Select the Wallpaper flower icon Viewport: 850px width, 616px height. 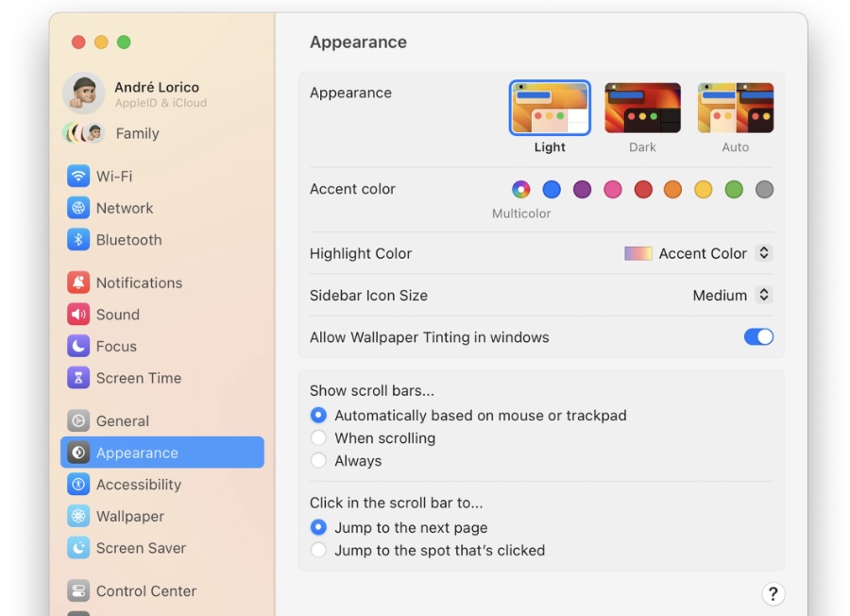tap(78, 516)
